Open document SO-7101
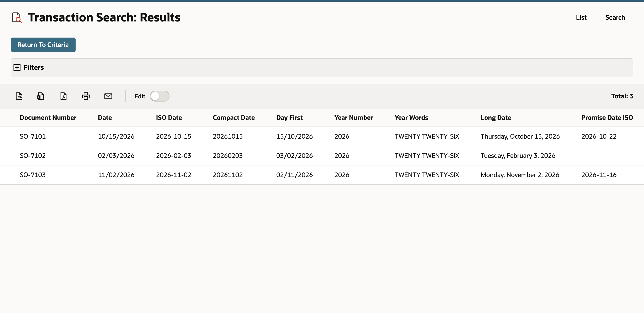Viewport: 644px width, 313px height. (x=32, y=136)
